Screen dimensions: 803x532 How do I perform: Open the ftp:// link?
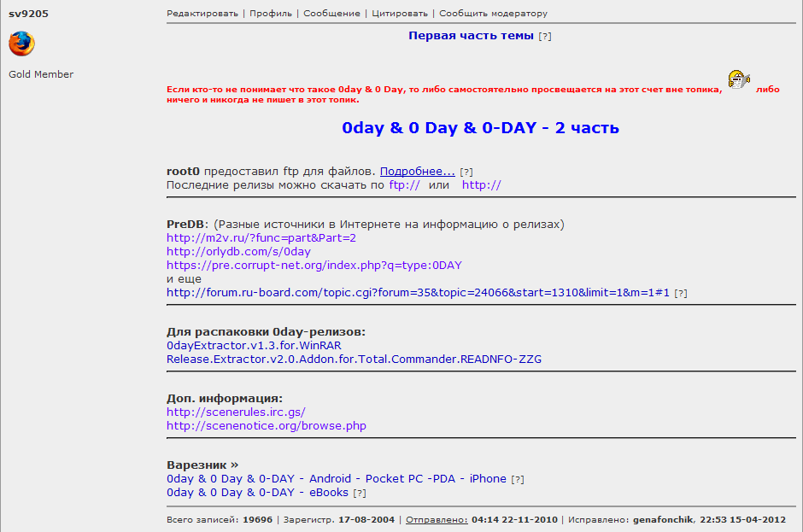pos(405,184)
